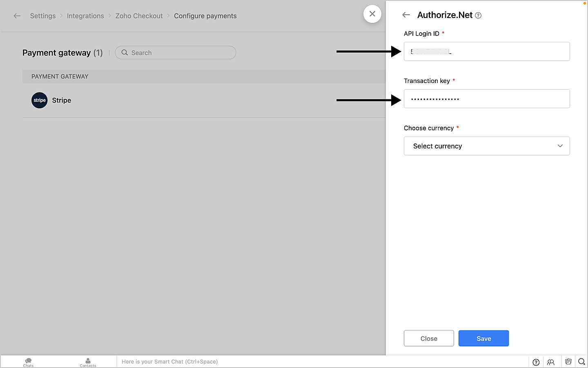The image size is (588, 368).
Task: Click the Authorize.Net panel title
Action: click(x=445, y=15)
